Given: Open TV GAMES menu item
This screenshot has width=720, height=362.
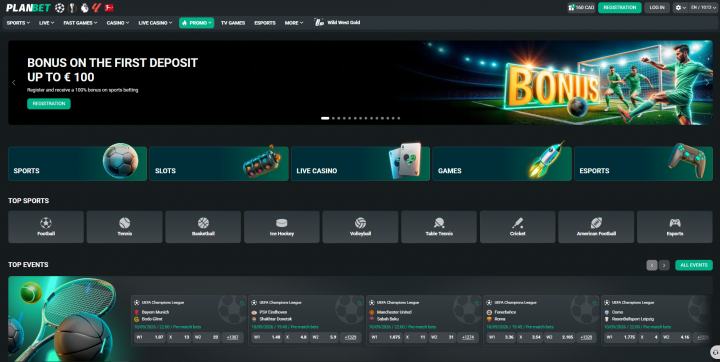Looking at the screenshot, I should 233,23.
